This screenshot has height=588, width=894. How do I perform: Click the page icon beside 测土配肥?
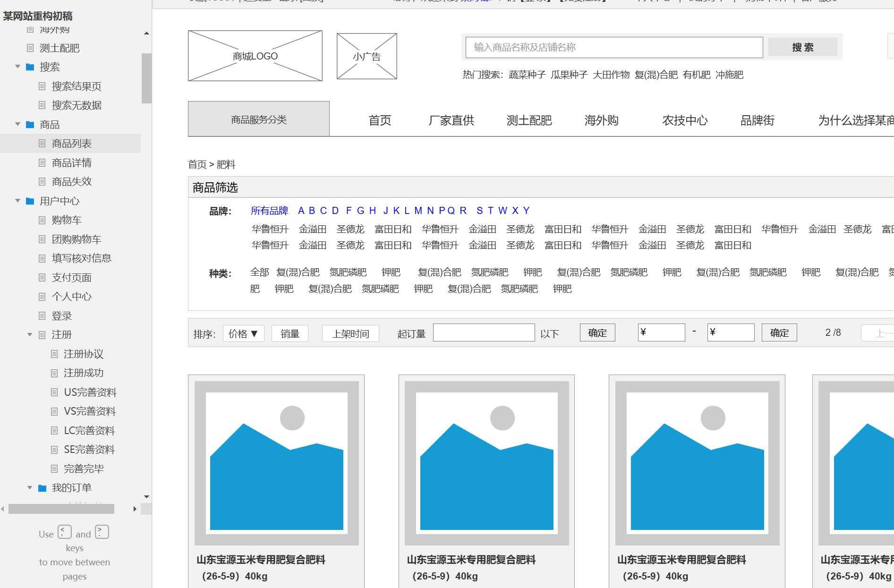[29, 48]
